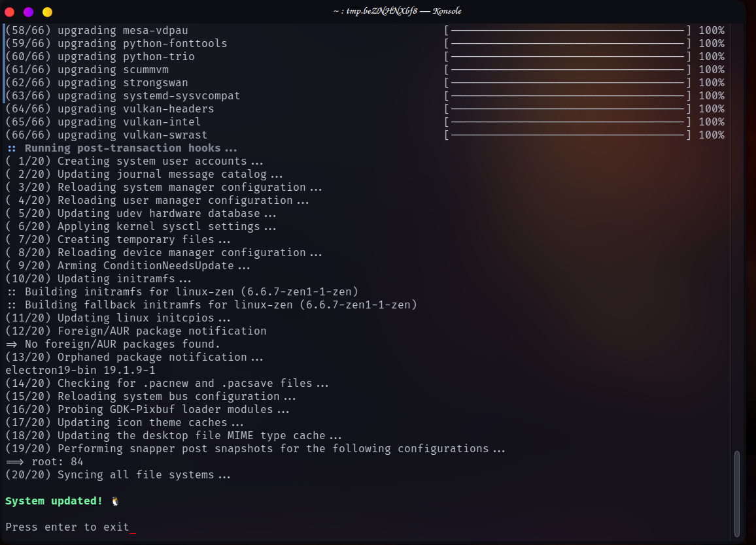Image resolution: width=756 pixels, height=545 pixels.
Task: Click the 'Building initramfs for linux-zen' line
Action: click(183, 291)
